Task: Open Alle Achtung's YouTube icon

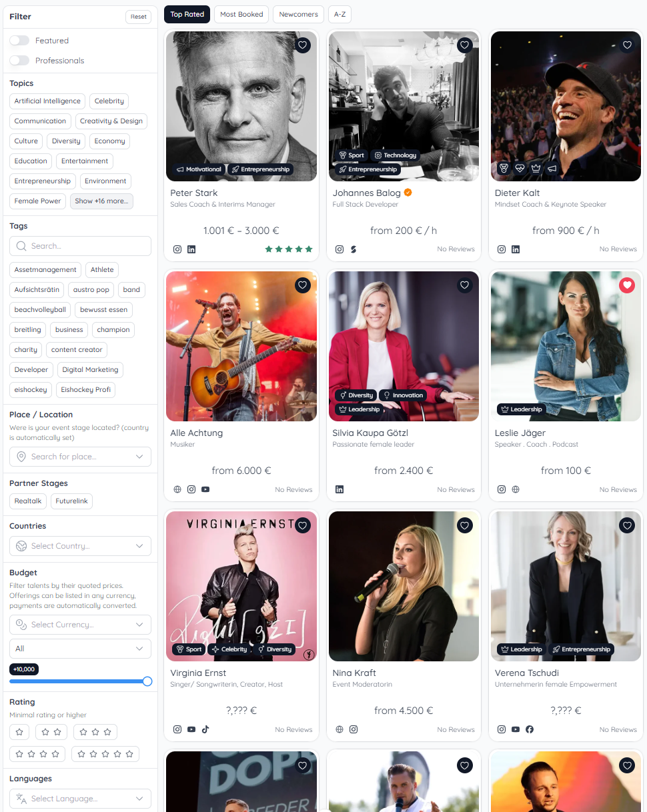Action: 205,489
